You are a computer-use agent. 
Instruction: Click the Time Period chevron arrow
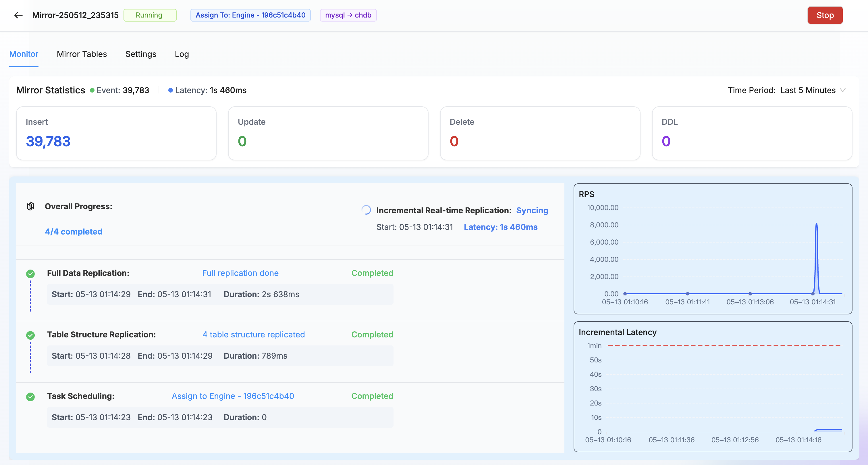(x=842, y=90)
